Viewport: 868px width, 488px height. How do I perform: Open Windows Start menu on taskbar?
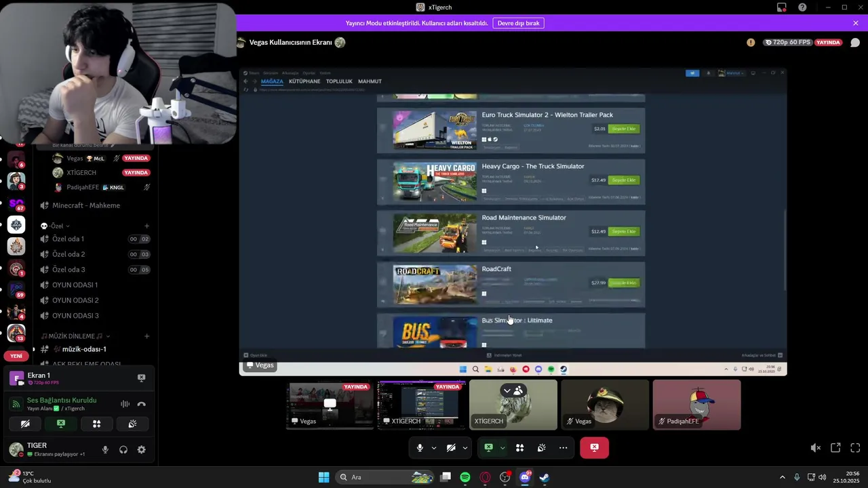[323, 477]
